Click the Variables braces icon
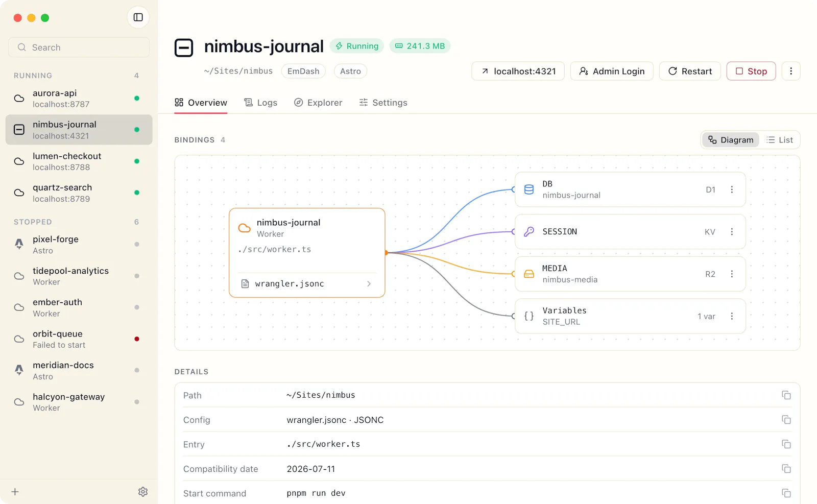This screenshot has height=504, width=817. [529, 316]
